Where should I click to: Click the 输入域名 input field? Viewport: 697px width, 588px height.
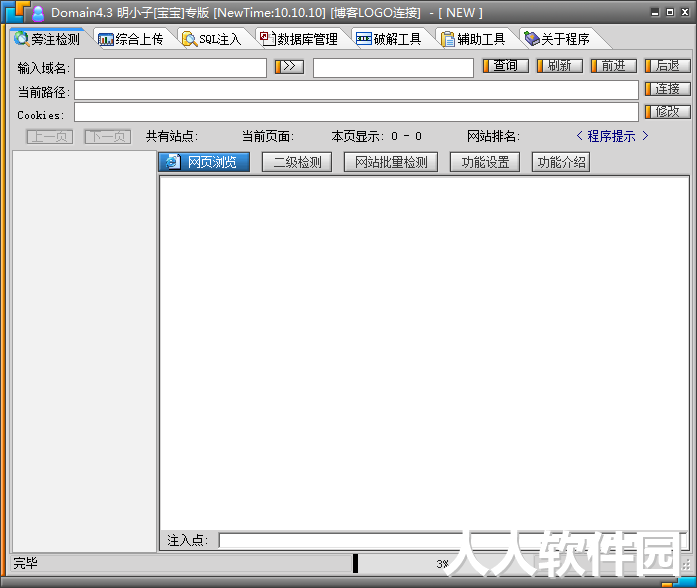point(171,68)
